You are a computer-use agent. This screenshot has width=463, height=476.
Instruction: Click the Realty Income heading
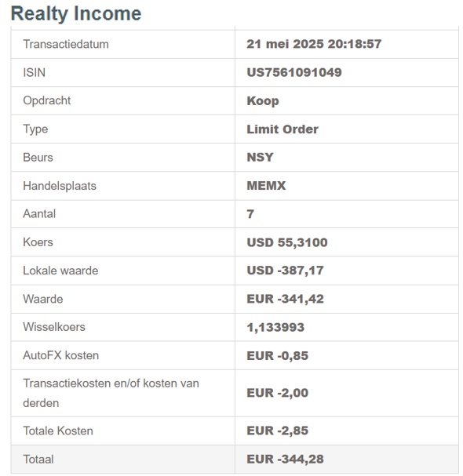(76, 14)
